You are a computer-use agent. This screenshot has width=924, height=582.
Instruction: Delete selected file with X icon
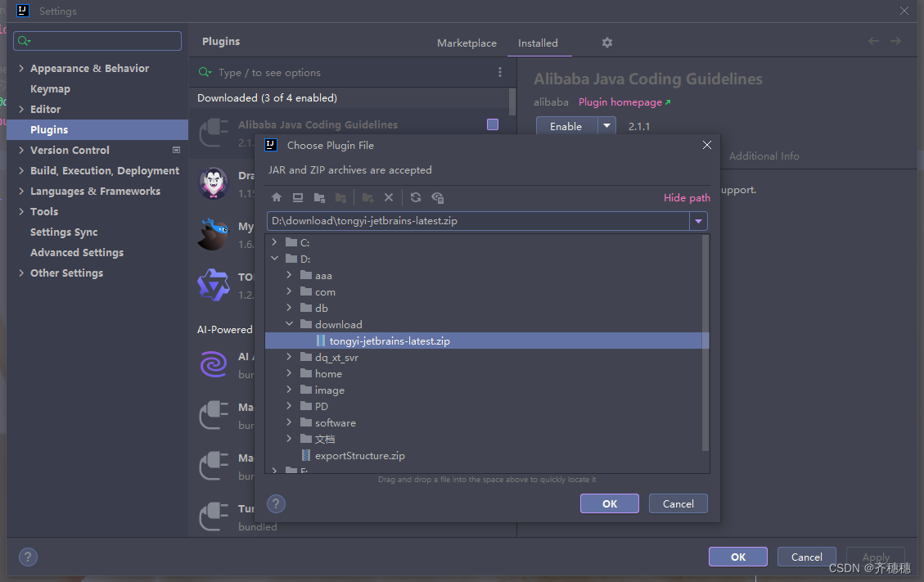(x=388, y=197)
